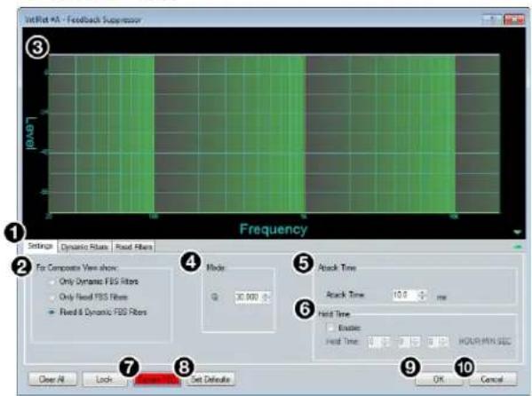Viewport: 532px width, 396px height.
Task: Adjust the Attack Time spinner arrows
Action: click(422, 295)
